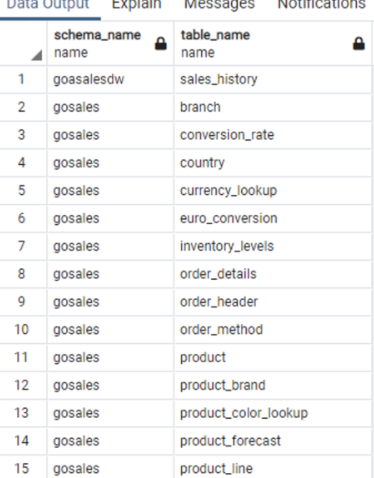Click the goasalesdw schema cell

(x=110, y=80)
